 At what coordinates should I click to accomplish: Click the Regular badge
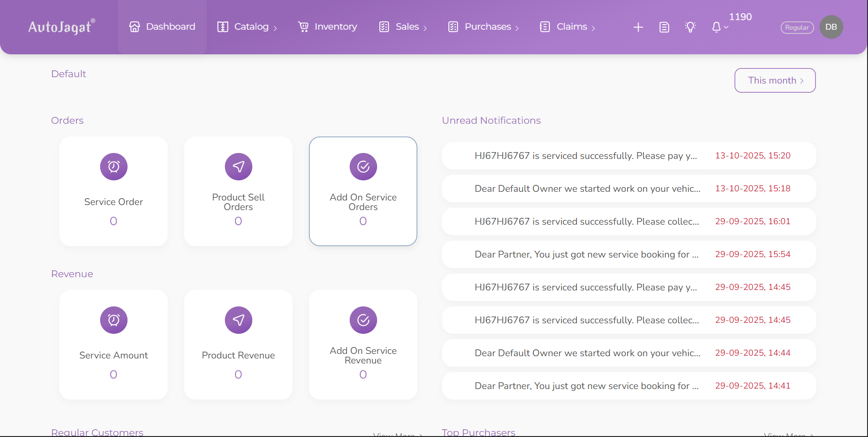click(797, 27)
